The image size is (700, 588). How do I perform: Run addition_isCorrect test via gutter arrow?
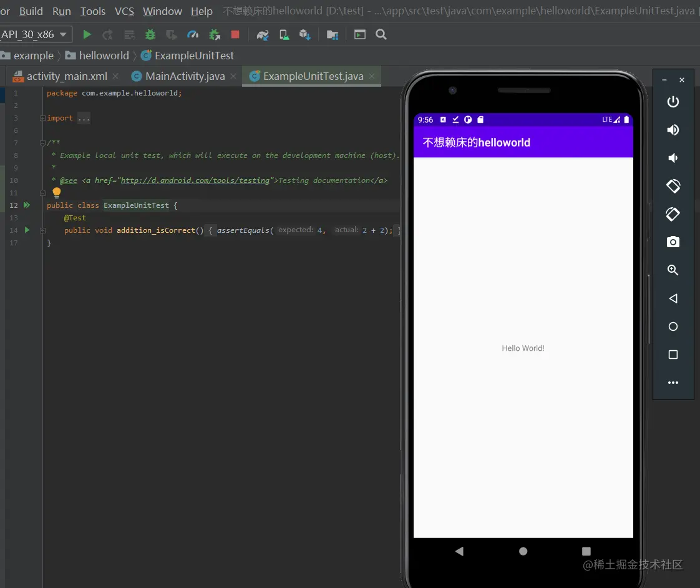pos(27,230)
